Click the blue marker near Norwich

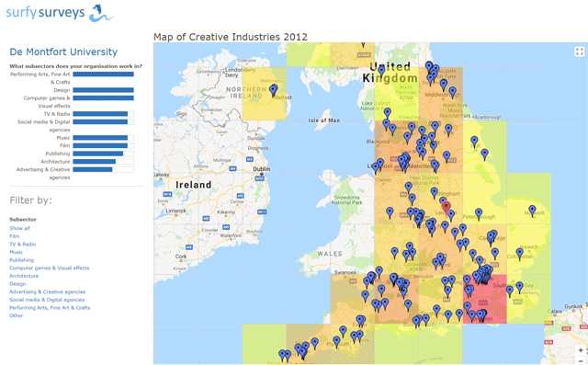532,211
